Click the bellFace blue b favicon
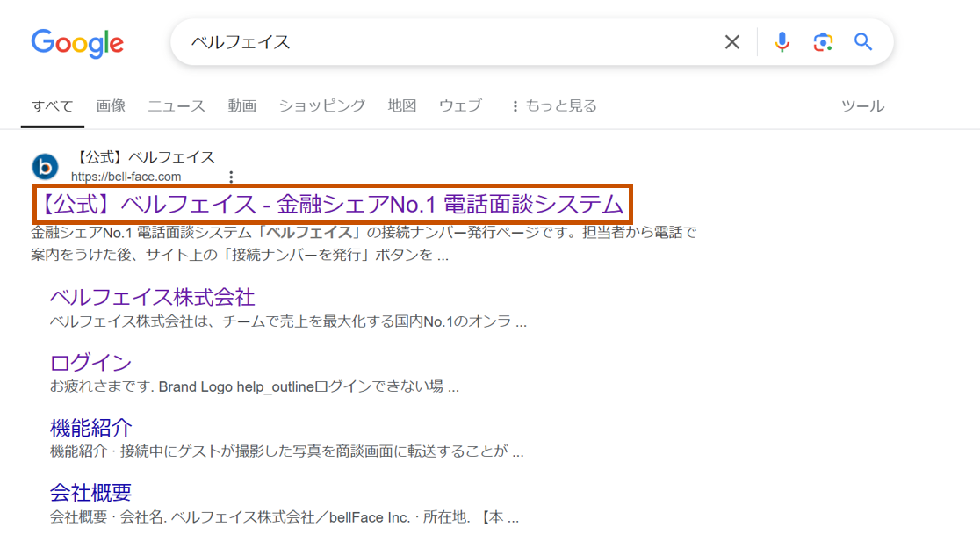This screenshot has width=980, height=549. click(45, 166)
